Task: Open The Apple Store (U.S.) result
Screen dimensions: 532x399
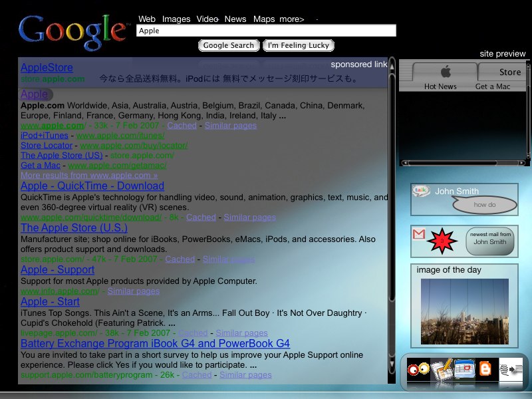Action: coord(74,227)
